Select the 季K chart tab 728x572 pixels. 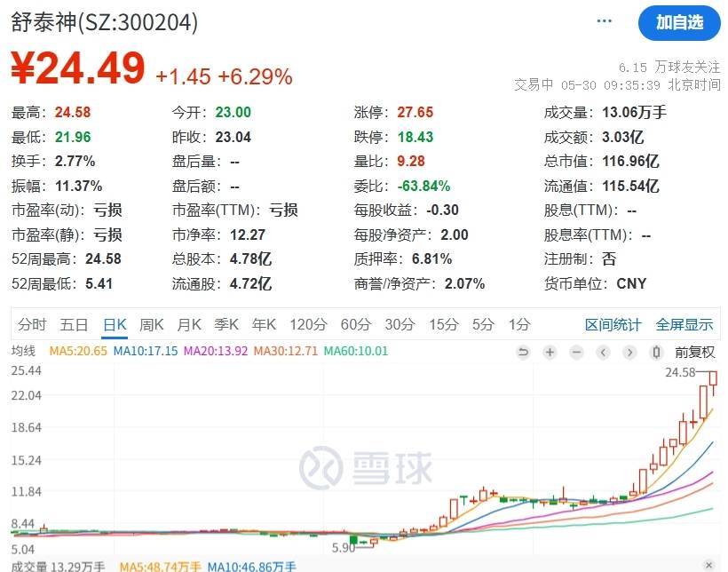226,324
